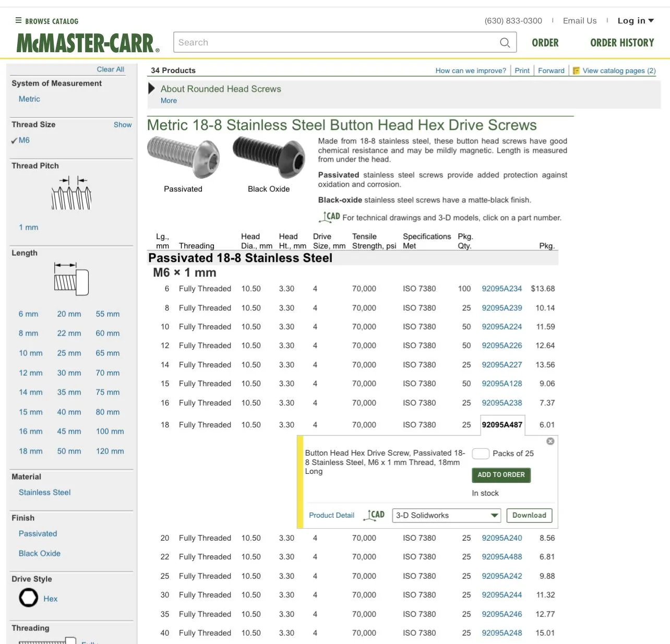Click Forward link

[551, 70]
